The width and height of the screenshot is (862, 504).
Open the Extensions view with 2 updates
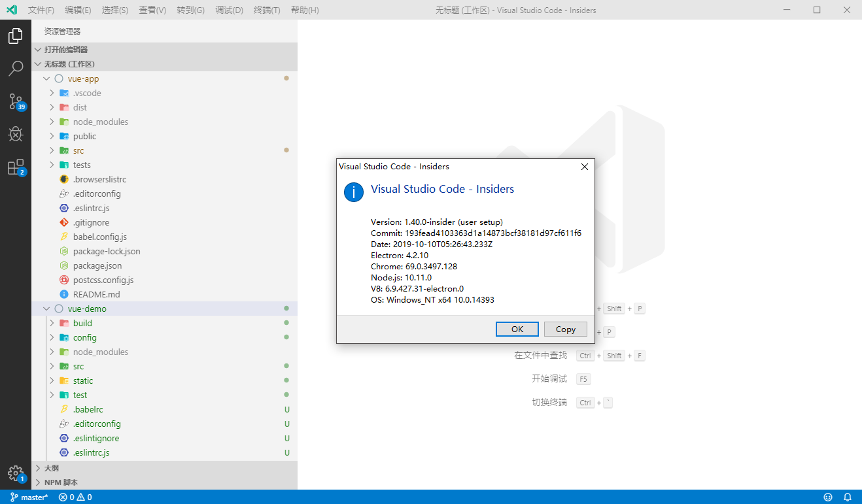(15, 167)
